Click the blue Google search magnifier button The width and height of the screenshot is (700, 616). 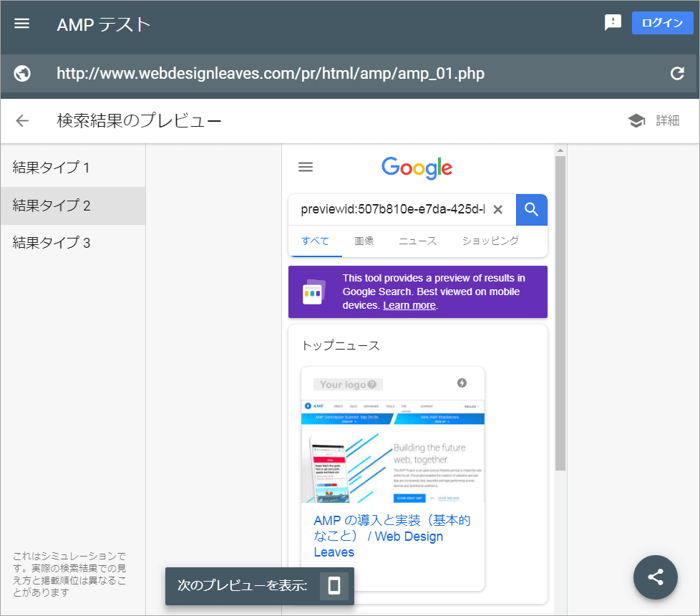[x=531, y=209]
